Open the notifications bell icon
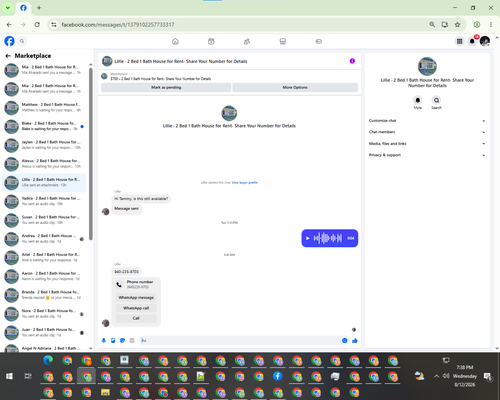 (x=472, y=41)
